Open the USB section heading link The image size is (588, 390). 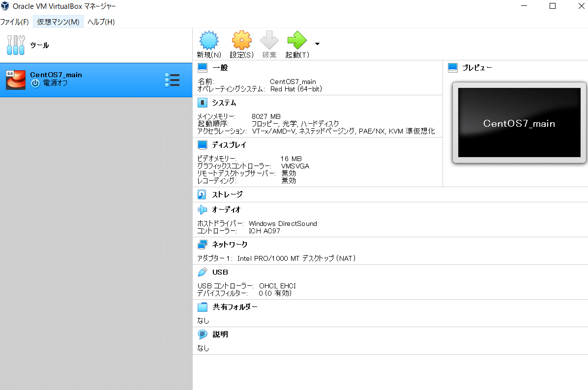click(220, 272)
